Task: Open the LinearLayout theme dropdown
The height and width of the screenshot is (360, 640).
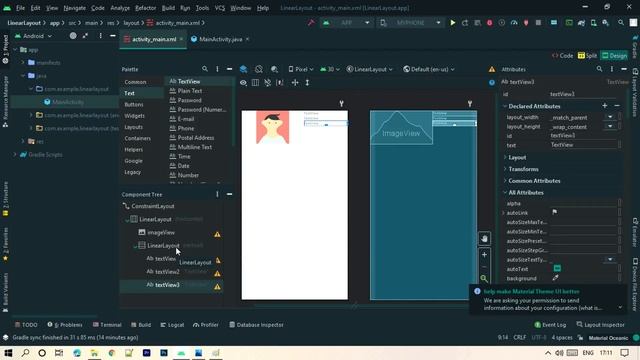Action: coord(369,69)
